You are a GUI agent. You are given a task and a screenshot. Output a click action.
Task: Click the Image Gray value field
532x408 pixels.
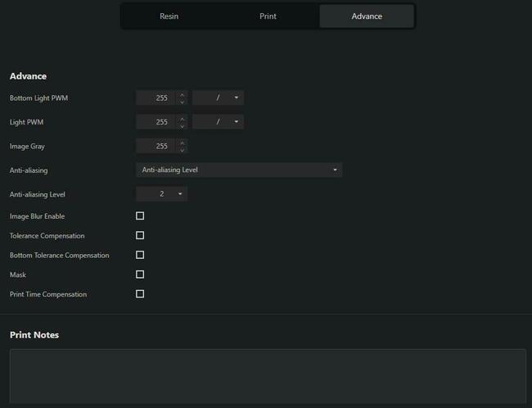click(156, 146)
